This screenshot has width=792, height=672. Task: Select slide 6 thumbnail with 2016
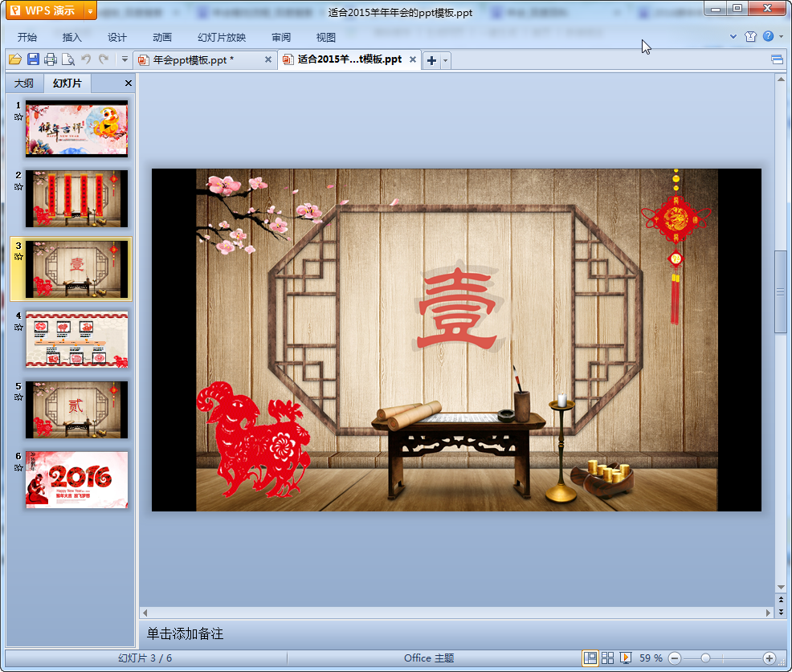pyautogui.click(x=77, y=479)
